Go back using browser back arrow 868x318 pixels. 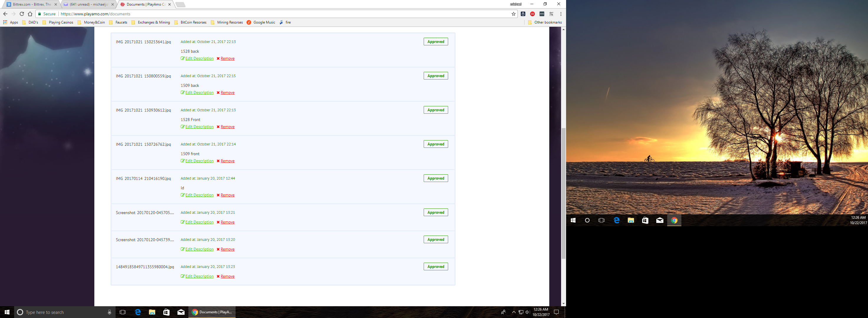5,14
